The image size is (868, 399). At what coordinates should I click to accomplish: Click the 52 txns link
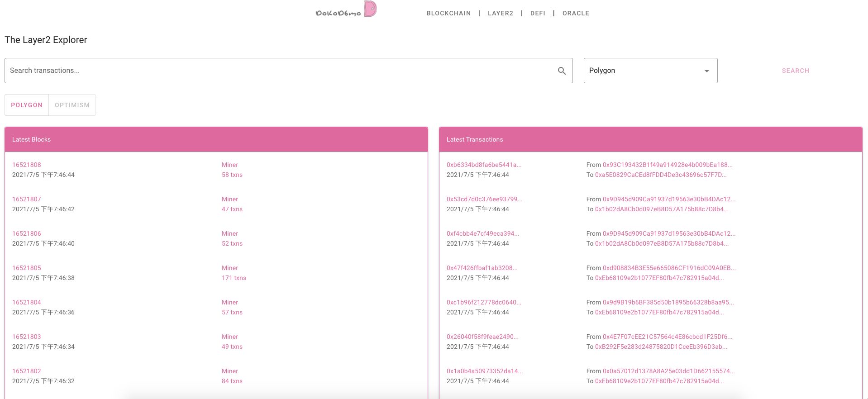pos(232,243)
